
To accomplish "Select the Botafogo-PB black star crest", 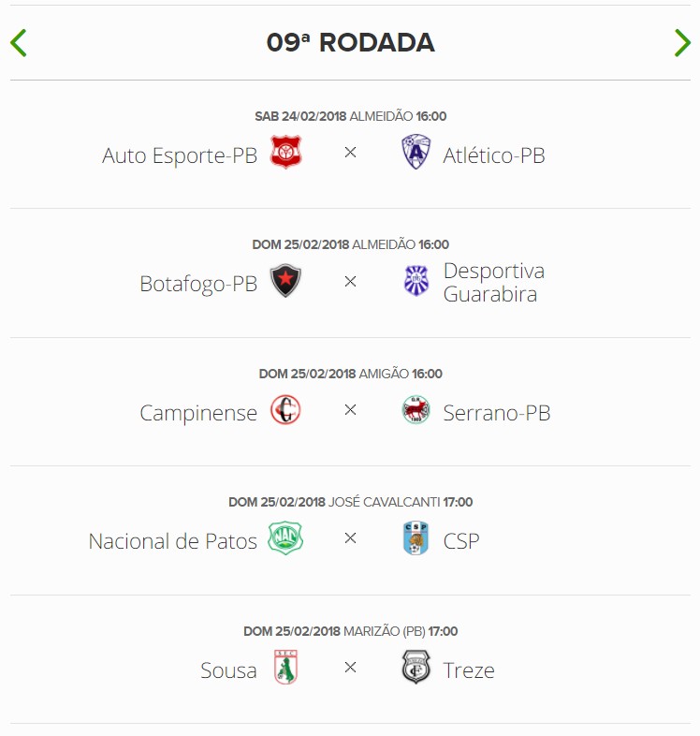I will (x=285, y=281).
